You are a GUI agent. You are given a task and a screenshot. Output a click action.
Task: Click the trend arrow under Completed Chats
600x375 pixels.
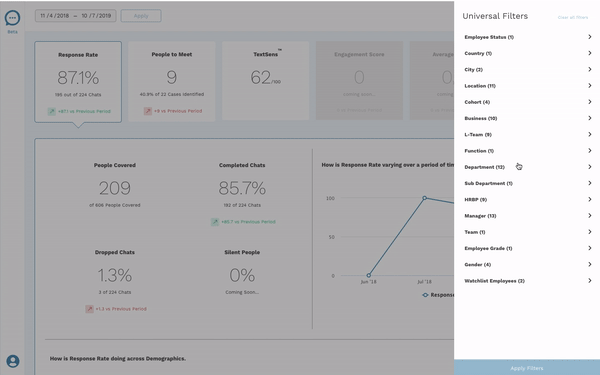215,222
